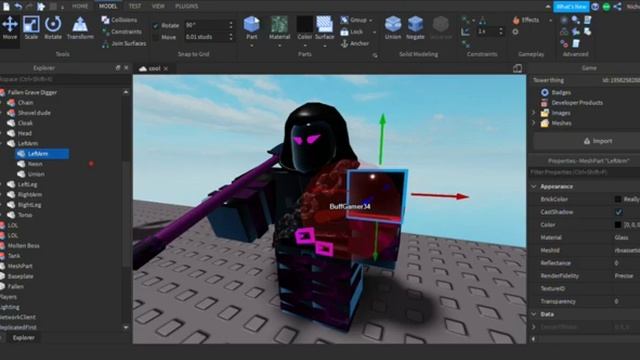
Task: Click the Undo arrow icon
Action: [18, 6]
